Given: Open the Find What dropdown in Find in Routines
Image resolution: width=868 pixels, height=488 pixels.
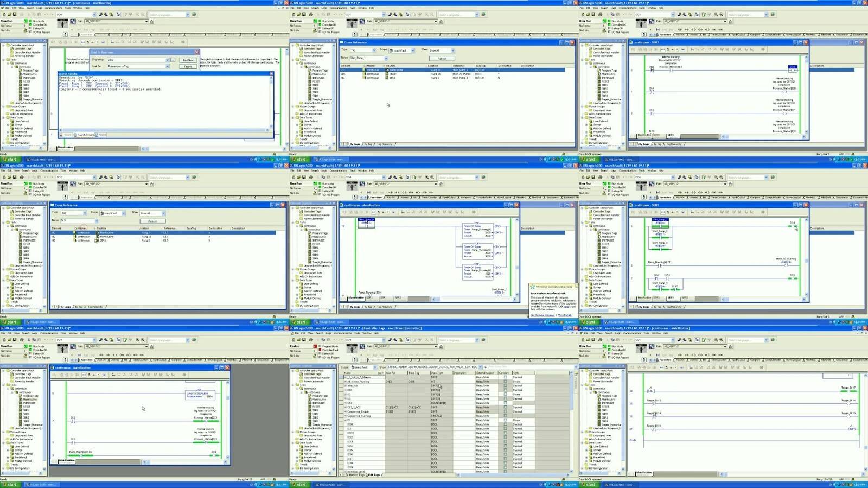Looking at the screenshot, I should click(x=167, y=60).
